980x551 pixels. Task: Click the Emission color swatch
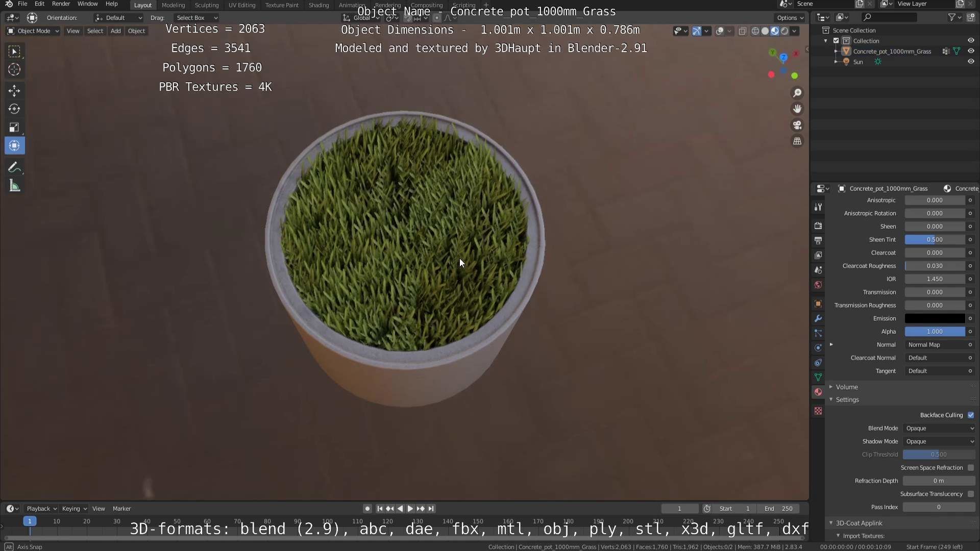tap(935, 318)
